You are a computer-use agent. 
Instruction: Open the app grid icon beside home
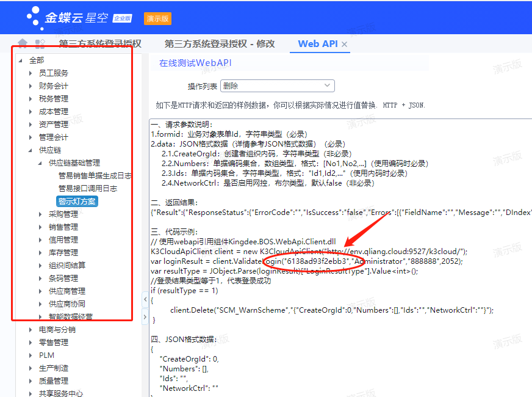[40, 44]
